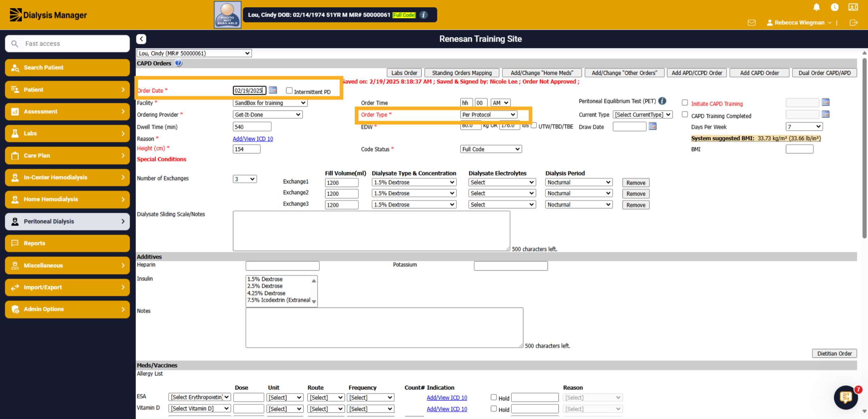Click the page vertical scrollbar

(x=864, y=148)
